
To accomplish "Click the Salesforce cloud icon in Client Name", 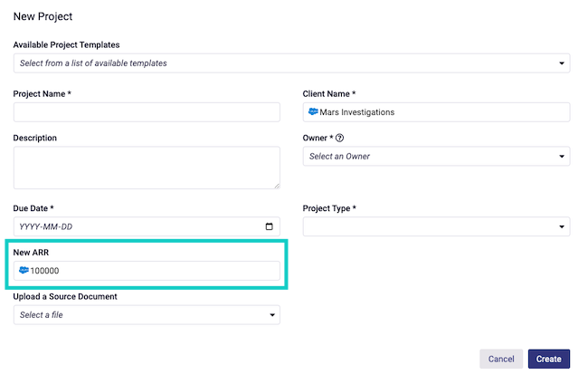I will [x=313, y=111].
